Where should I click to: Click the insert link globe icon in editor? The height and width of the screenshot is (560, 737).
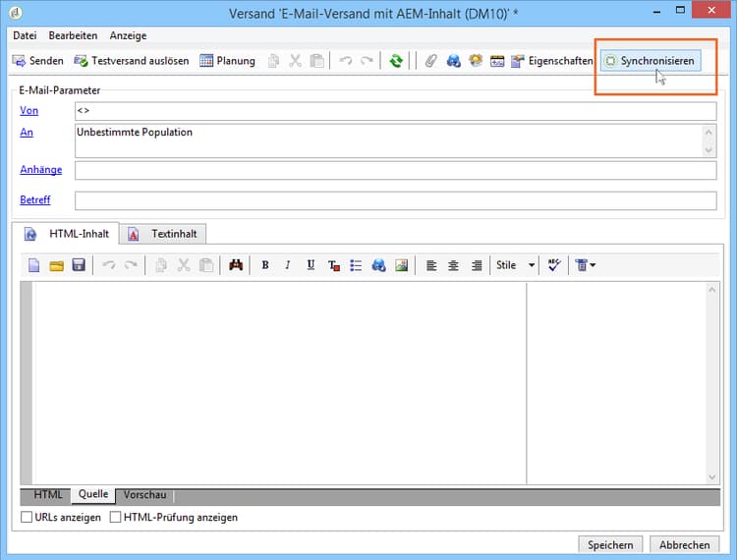point(378,265)
